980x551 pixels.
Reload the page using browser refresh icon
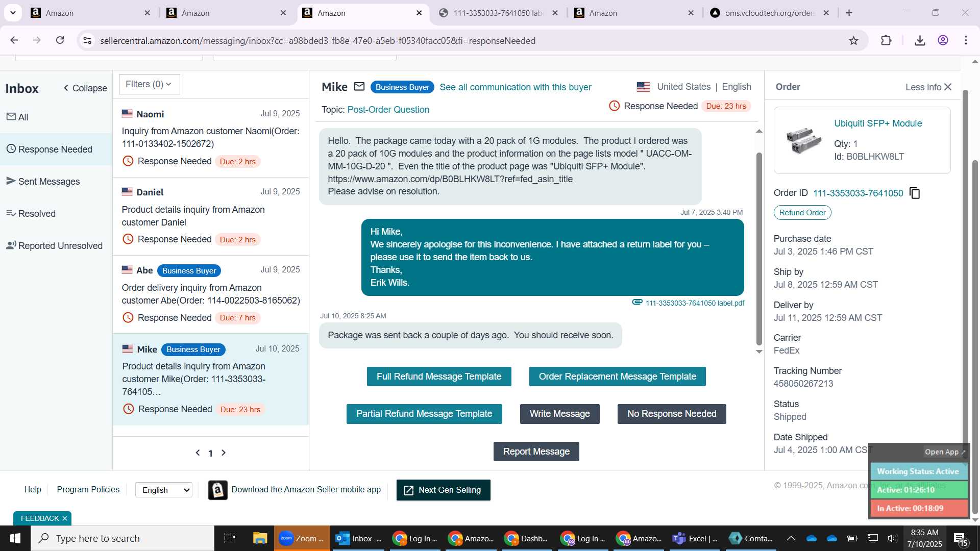click(60, 40)
